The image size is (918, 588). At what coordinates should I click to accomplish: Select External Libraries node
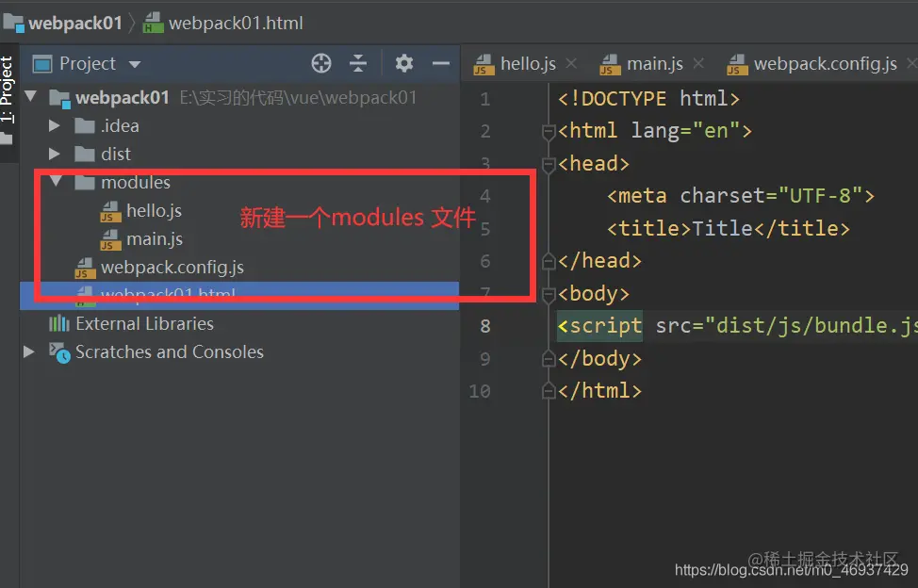tap(144, 323)
